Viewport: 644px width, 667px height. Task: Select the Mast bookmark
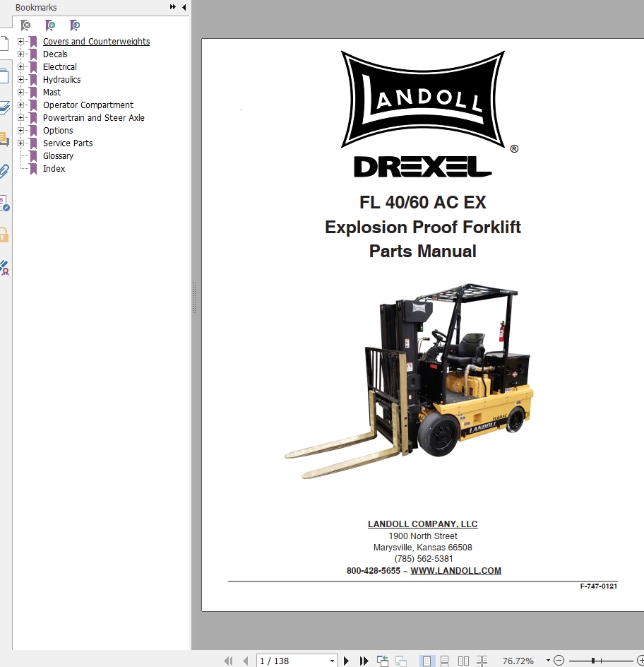pyautogui.click(x=52, y=93)
